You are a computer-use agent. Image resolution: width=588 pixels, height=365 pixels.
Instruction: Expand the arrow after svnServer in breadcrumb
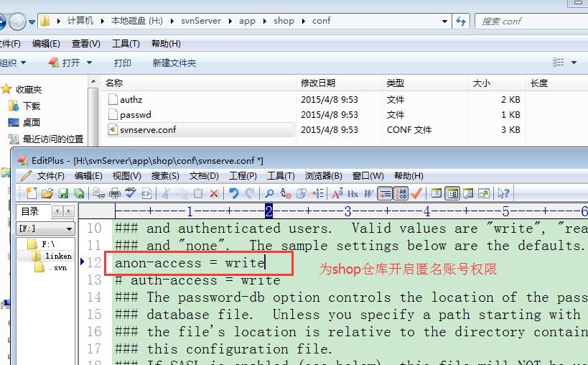tap(230, 21)
